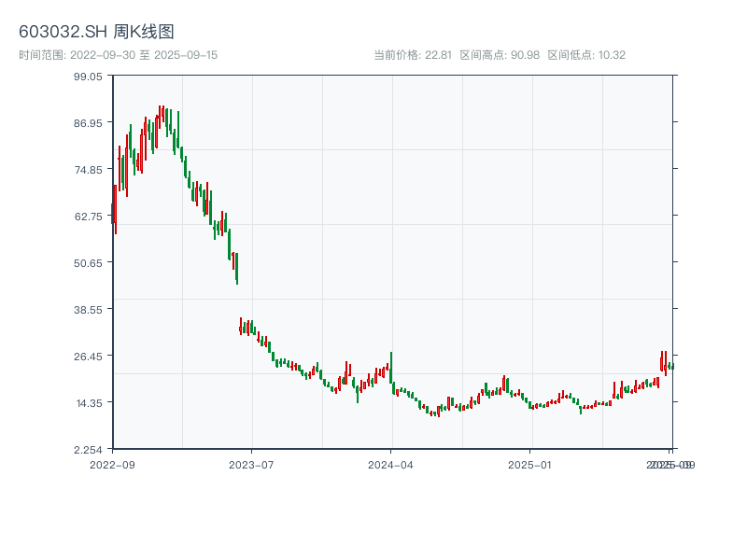The width and height of the screenshot is (747, 560).
Task: Click the current price 22.81 label
Action: coord(412,55)
